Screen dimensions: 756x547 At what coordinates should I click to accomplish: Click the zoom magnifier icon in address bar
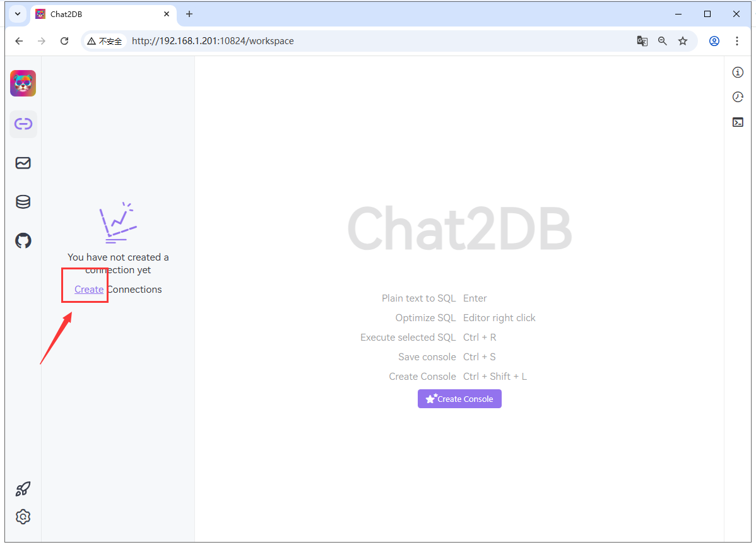click(x=663, y=41)
